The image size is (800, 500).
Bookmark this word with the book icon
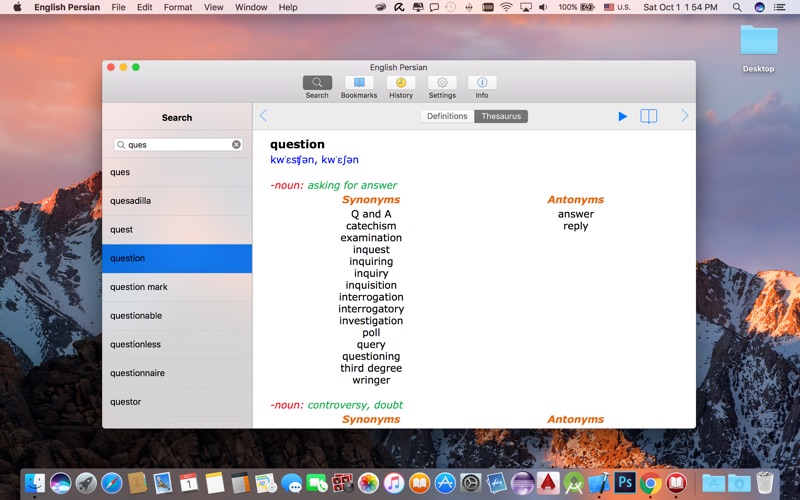coord(648,116)
